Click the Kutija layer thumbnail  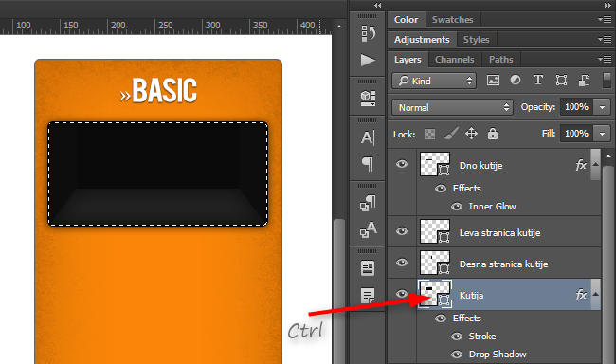coord(435,294)
